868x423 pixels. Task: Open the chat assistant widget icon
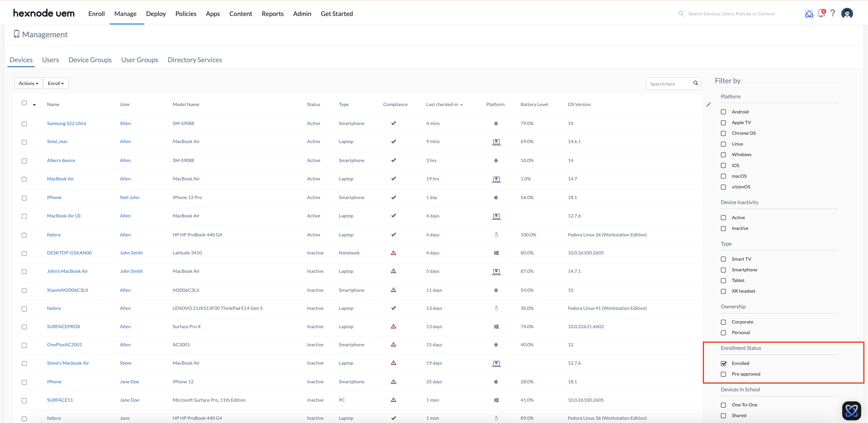pyautogui.click(x=851, y=411)
